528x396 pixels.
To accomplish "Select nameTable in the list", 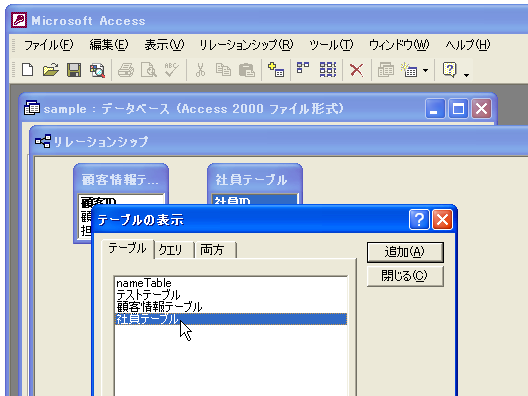I will pos(231,283).
